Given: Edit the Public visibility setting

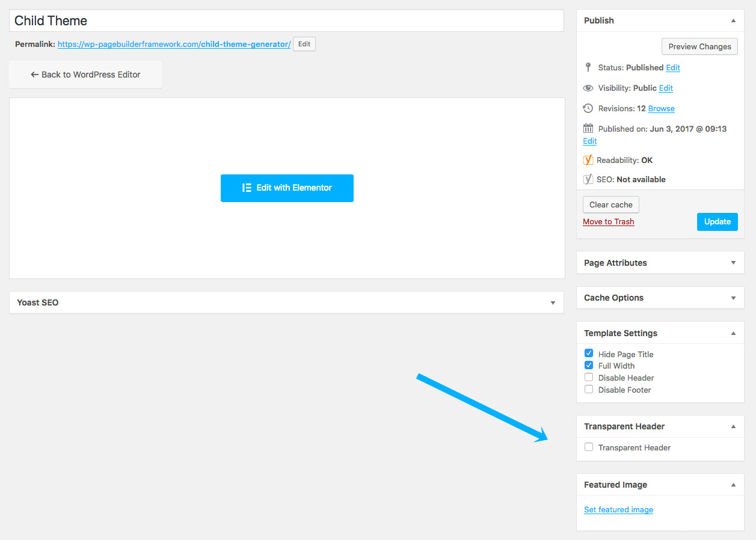Looking at the screenshot, I should click(x=666, y=88).
